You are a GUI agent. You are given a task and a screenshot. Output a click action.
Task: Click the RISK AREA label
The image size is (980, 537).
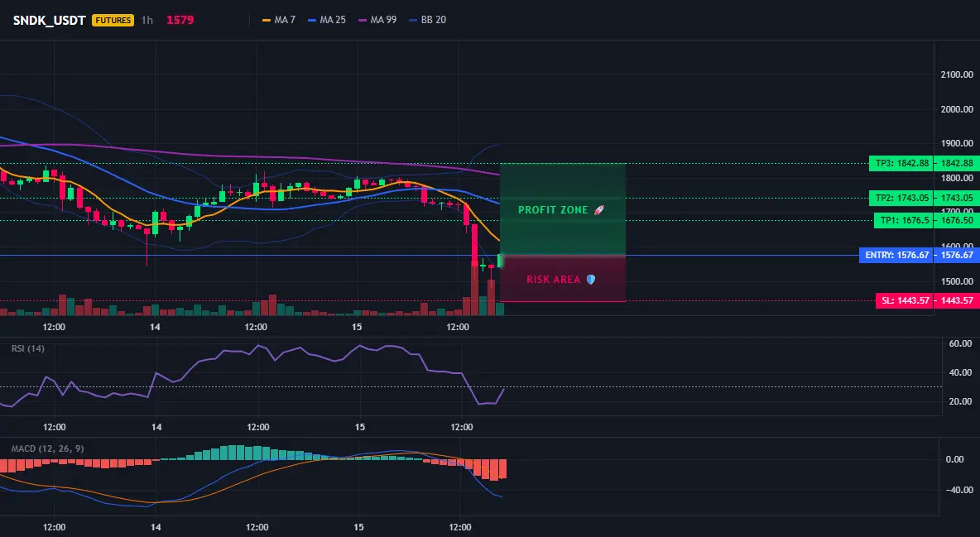[553, 280]
